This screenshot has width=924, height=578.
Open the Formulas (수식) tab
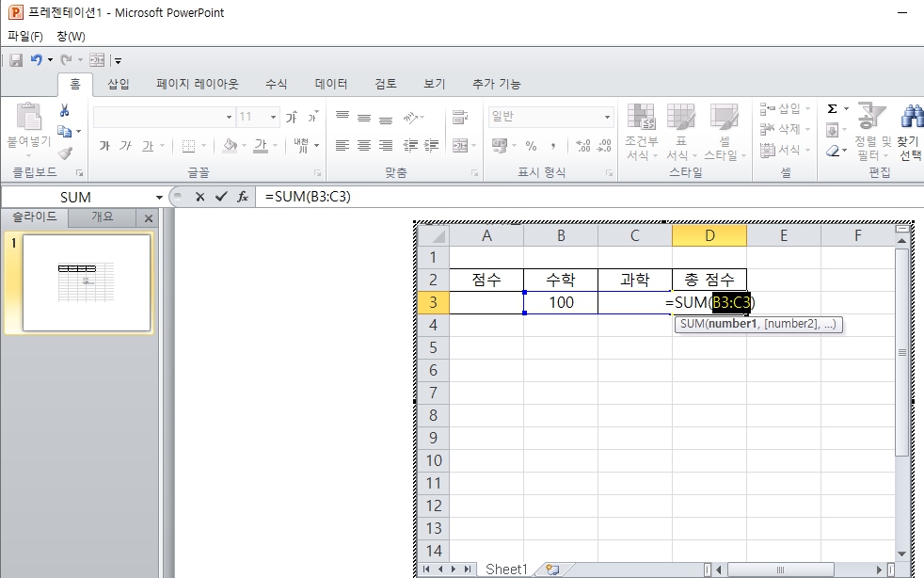276,85
